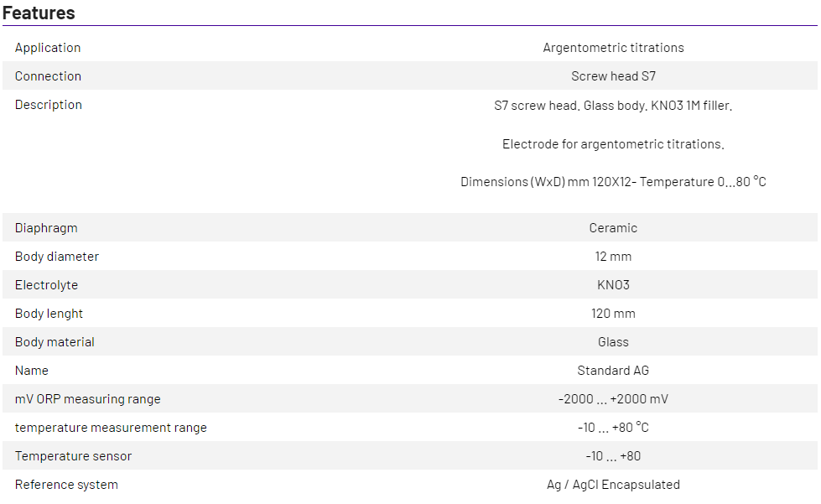Click the 'Ag / AgCl Encapsulated' value
Screen dimensions: 821x504
pos(613,485)
